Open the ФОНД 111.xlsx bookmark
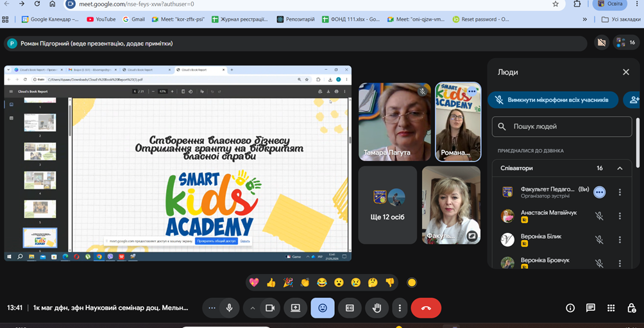 click(351, 19)
